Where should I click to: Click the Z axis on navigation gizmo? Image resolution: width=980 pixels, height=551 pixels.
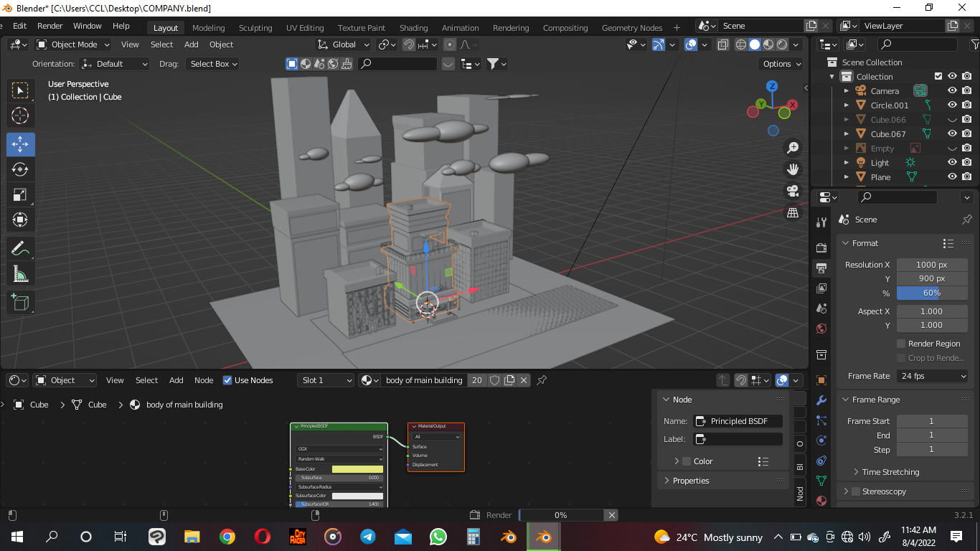772,86
